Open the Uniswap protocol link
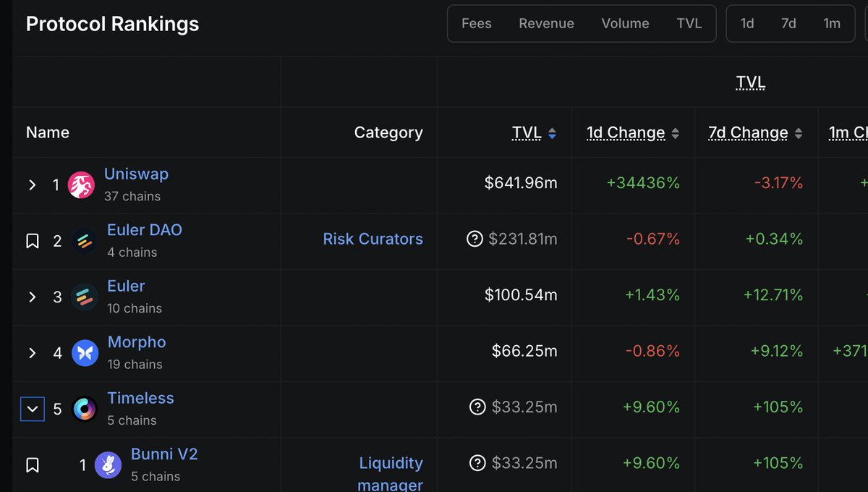Screen dimensions: 868x492 coord(136,174)
